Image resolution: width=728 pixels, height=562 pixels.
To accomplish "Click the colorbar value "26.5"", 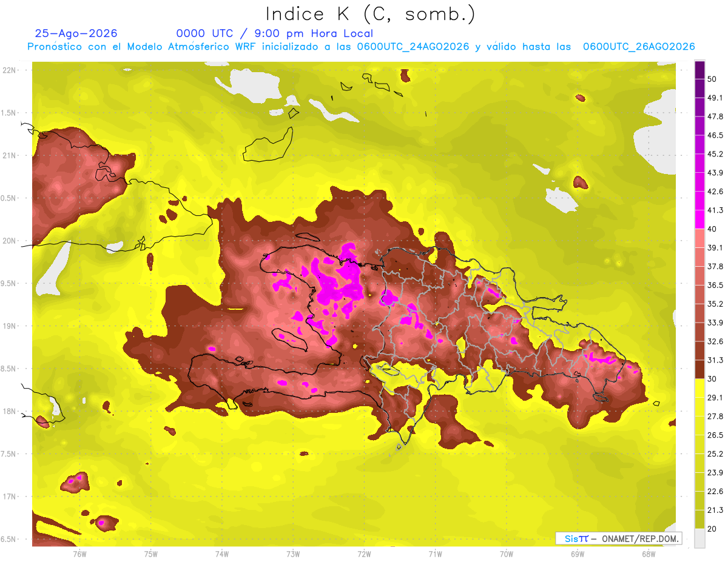I will [x=715, y=435].
